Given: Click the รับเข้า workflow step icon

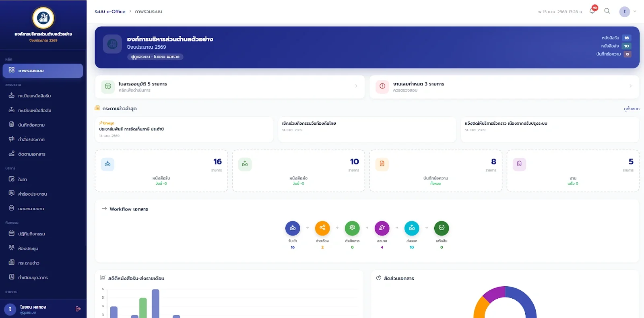Looking at the screenshot, I should click(x=293, y=228).
